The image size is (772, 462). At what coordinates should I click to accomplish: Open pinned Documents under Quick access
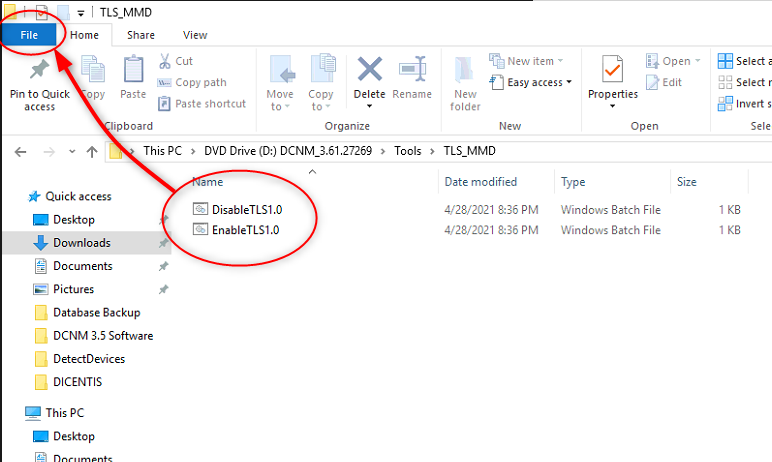[83, 265]
